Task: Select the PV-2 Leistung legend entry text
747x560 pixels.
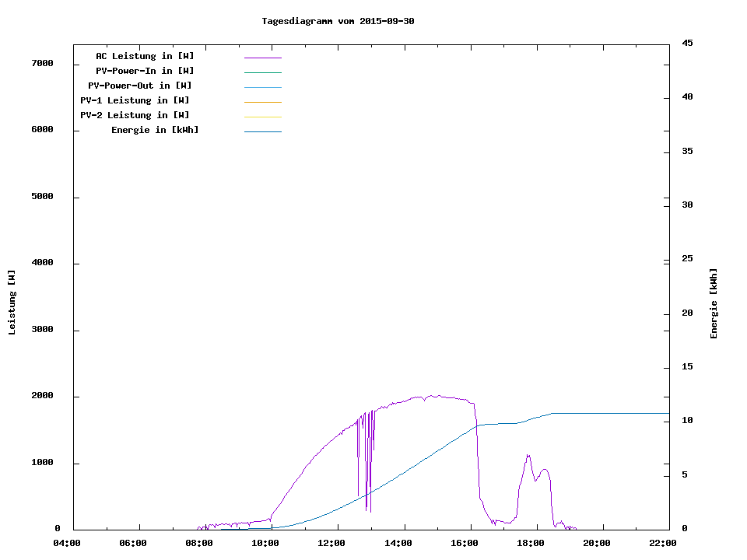Action: coord(135,115)
